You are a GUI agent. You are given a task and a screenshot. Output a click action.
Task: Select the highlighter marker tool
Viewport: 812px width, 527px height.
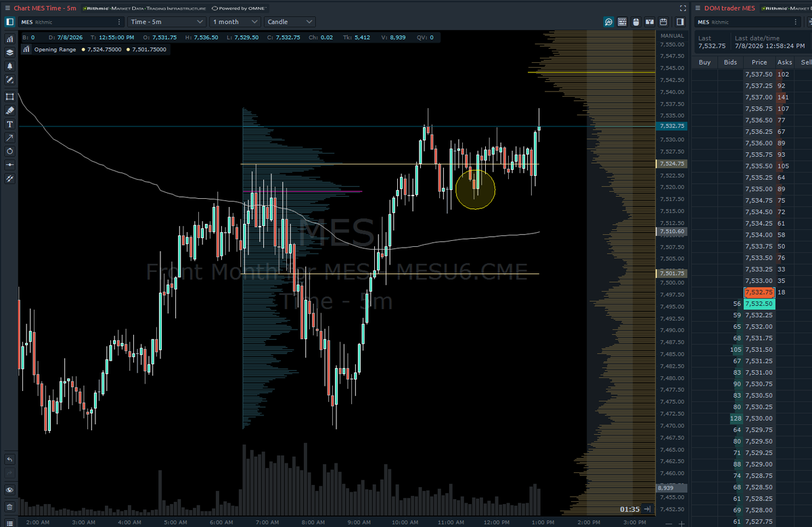coord(9,110)
